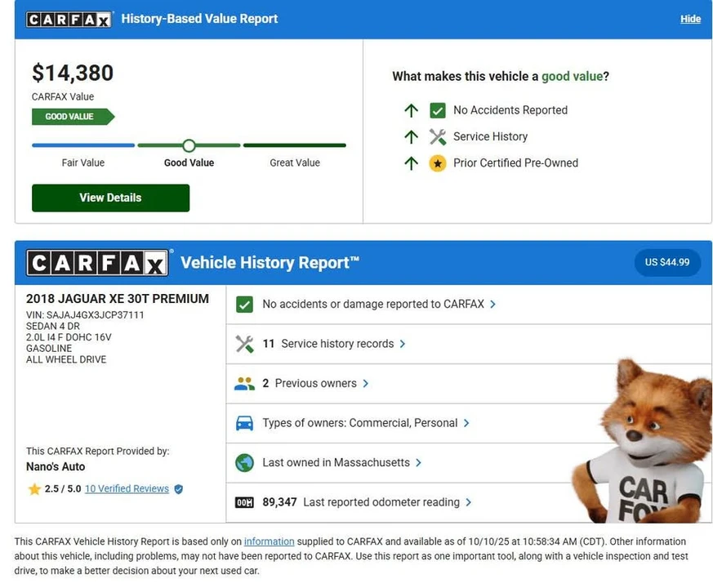Click the gold star Certified Pre-Owned icon

pos(438,163)
